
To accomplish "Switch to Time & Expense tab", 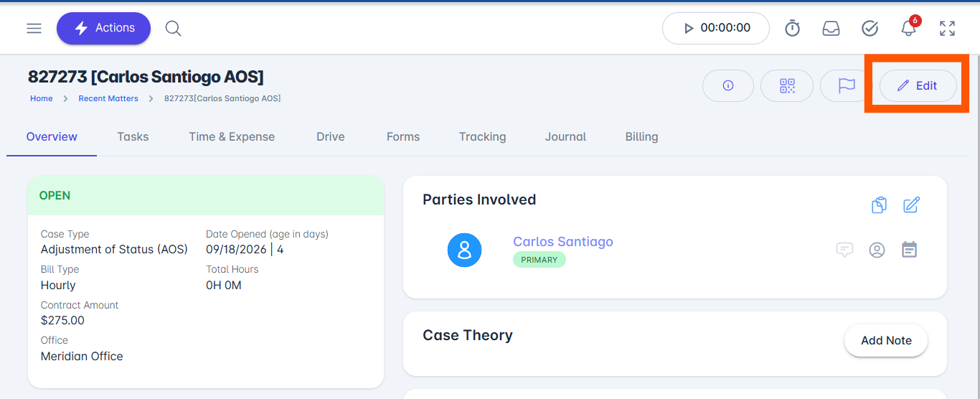I will [x=232, y=136].
